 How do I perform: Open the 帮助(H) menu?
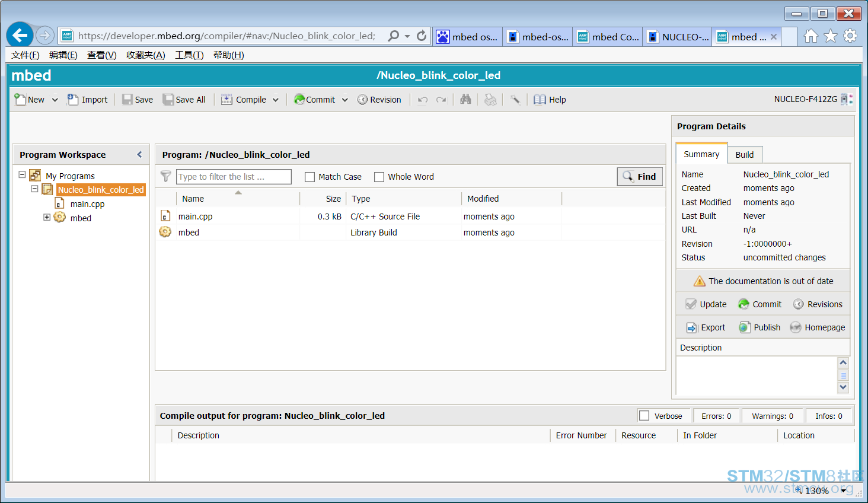coord(229,55)
